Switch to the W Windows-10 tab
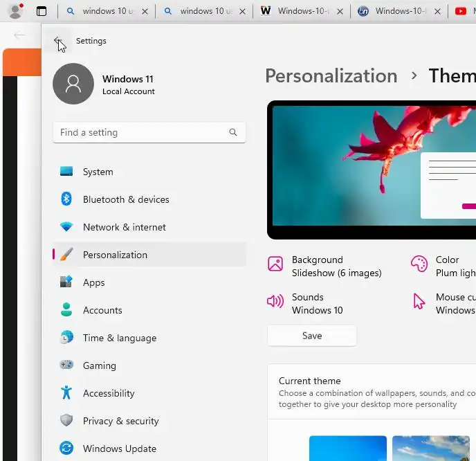476x461 pixels. coord(302,11)
